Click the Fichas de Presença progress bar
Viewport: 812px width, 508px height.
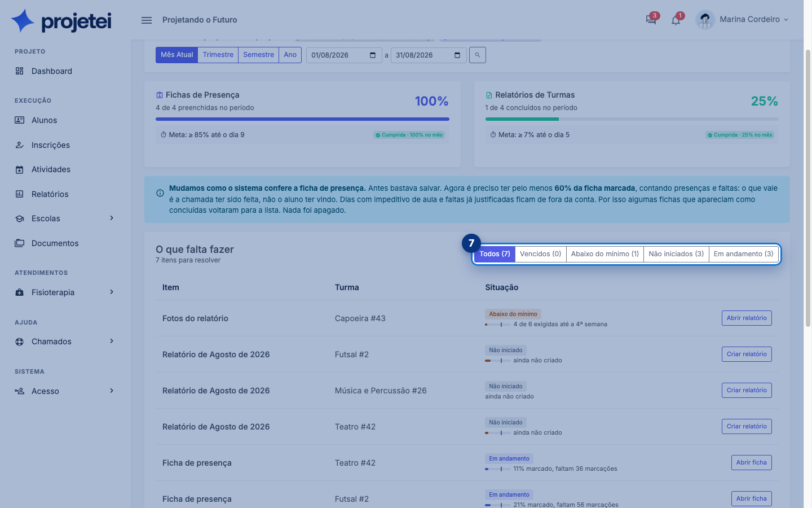tap(302, 119)
